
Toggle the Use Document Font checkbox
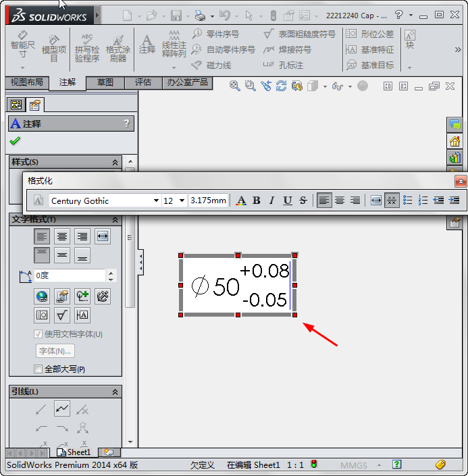38,334
